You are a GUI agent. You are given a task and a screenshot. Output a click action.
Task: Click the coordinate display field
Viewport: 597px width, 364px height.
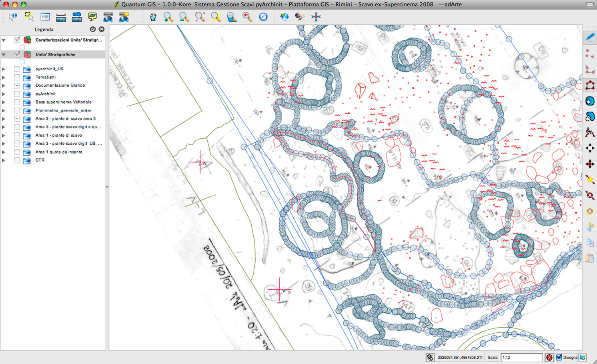point(460,357)
